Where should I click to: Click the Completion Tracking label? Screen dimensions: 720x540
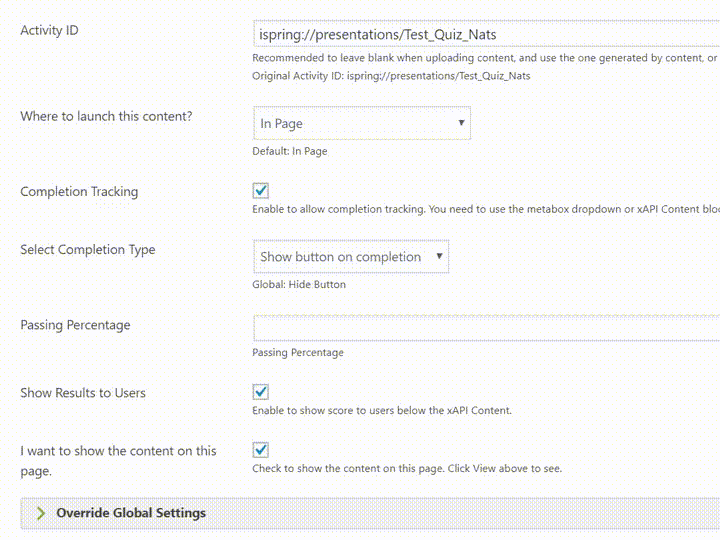79,191
